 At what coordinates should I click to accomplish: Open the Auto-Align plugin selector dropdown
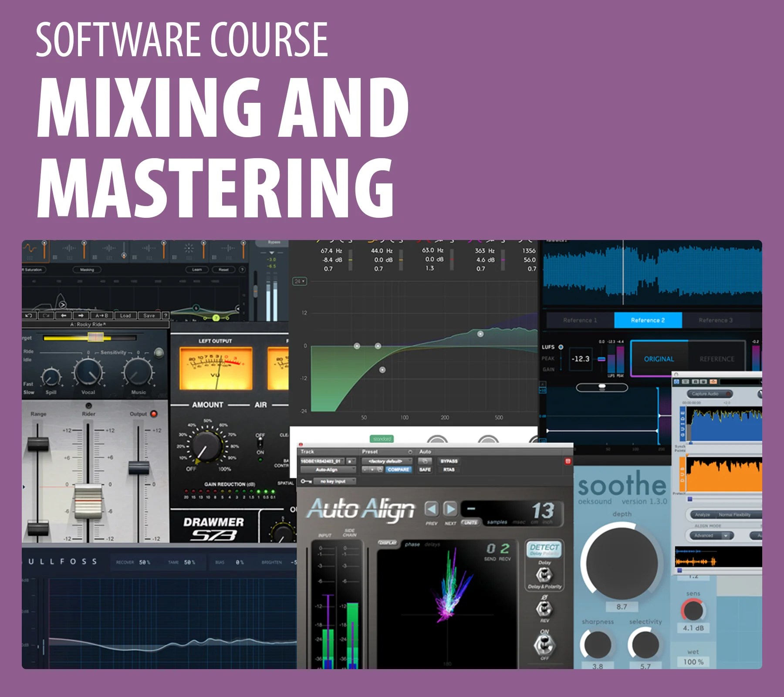point(328,470)
